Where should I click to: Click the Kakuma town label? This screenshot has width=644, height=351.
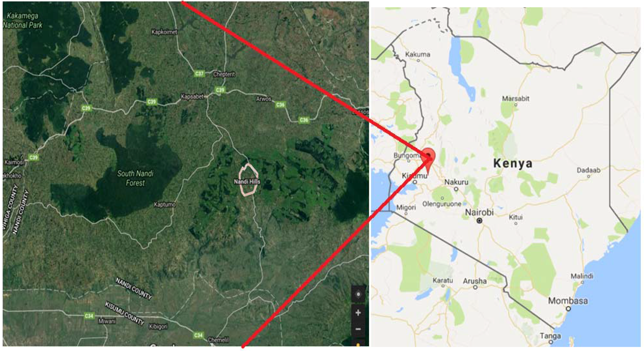click(418, 54)
